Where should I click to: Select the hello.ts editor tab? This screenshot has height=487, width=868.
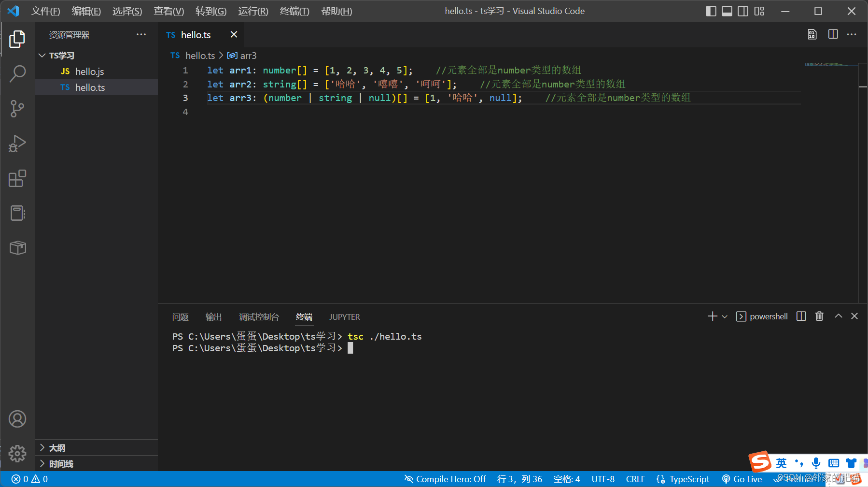(x=200, y=34)
